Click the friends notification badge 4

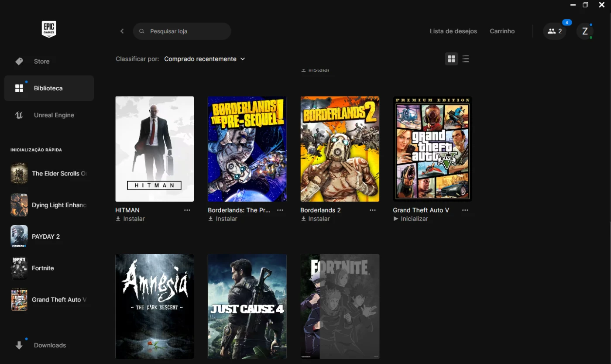(566, 22)
